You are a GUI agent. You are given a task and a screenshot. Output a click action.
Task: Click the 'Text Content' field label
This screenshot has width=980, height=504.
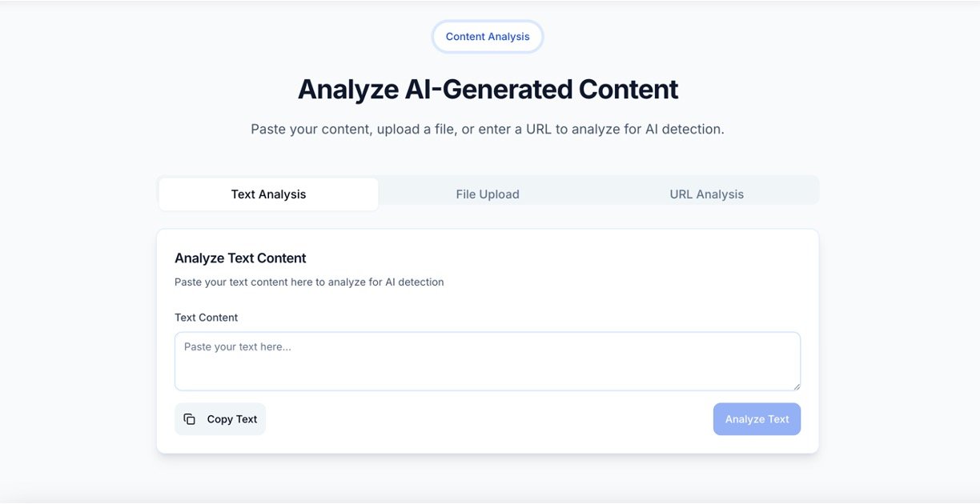coord(207,318)
